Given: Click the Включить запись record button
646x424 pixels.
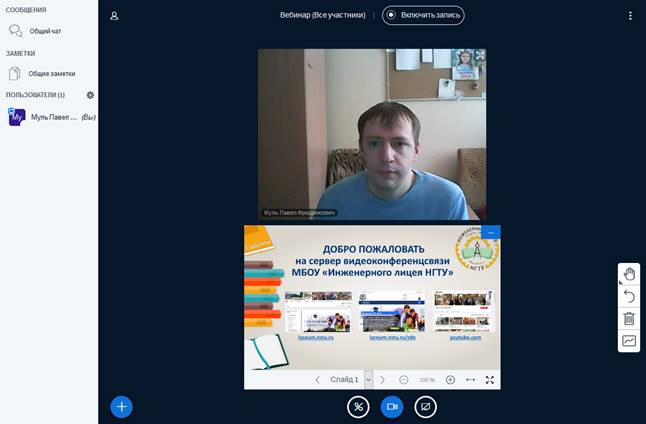Looking at the screenshot, I should pos(423,15).
